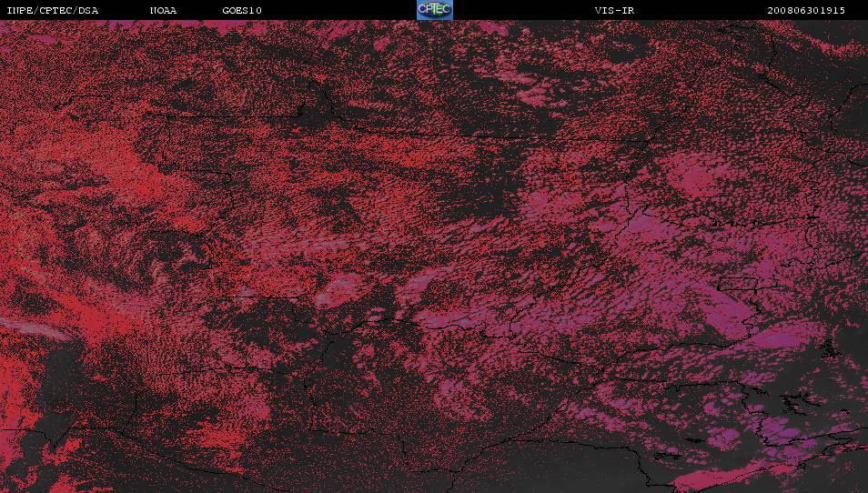Click the 200806301915 timestamp
The image size is (868, 493).
tap(806, 11)
